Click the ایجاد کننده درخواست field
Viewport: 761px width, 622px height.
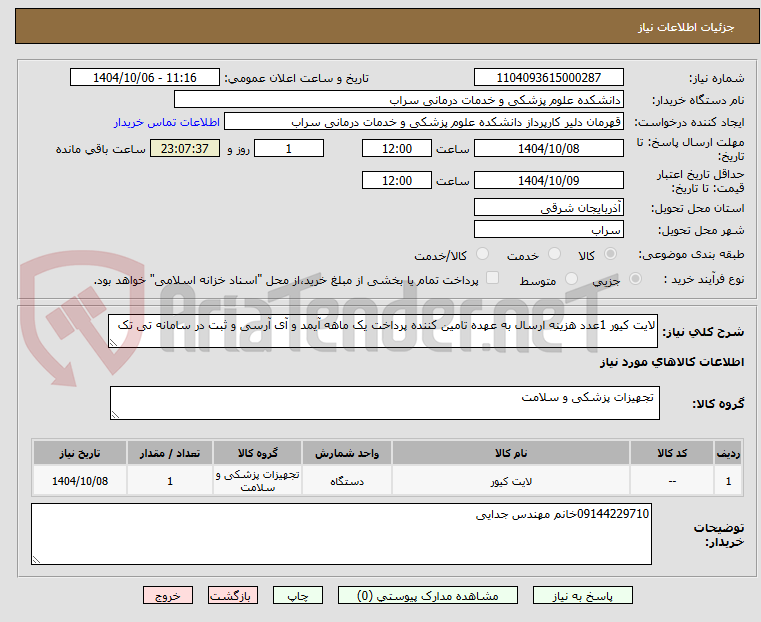[x=424, y=122]
